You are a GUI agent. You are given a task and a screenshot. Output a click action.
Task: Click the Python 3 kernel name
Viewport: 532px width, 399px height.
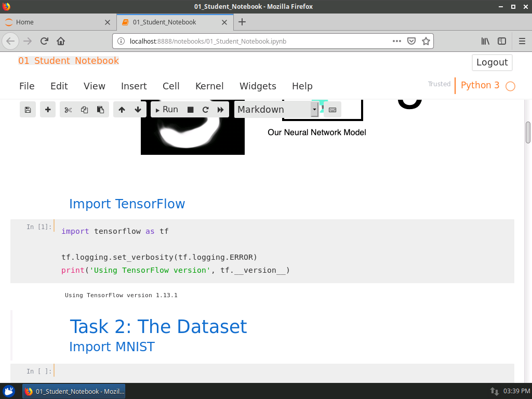pos(480,85)
